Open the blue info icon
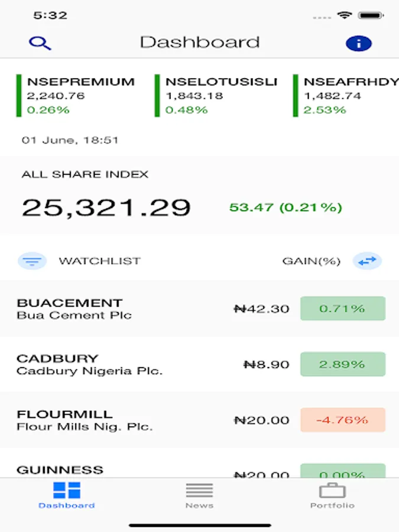This screenshot has height=532, width=399. pyautogui.click(x=358, y=43)
